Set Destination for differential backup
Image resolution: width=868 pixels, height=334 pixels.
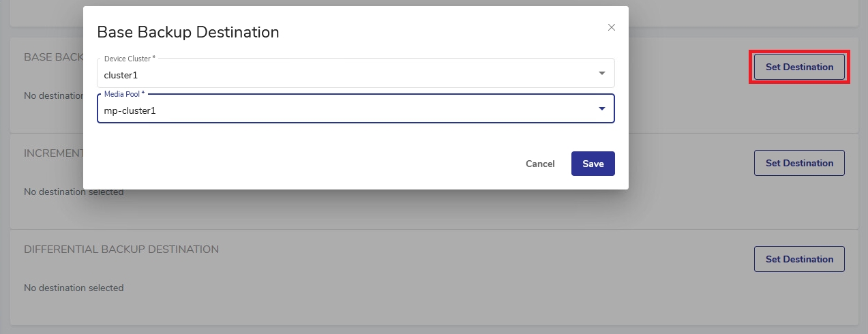pos(799,259)
